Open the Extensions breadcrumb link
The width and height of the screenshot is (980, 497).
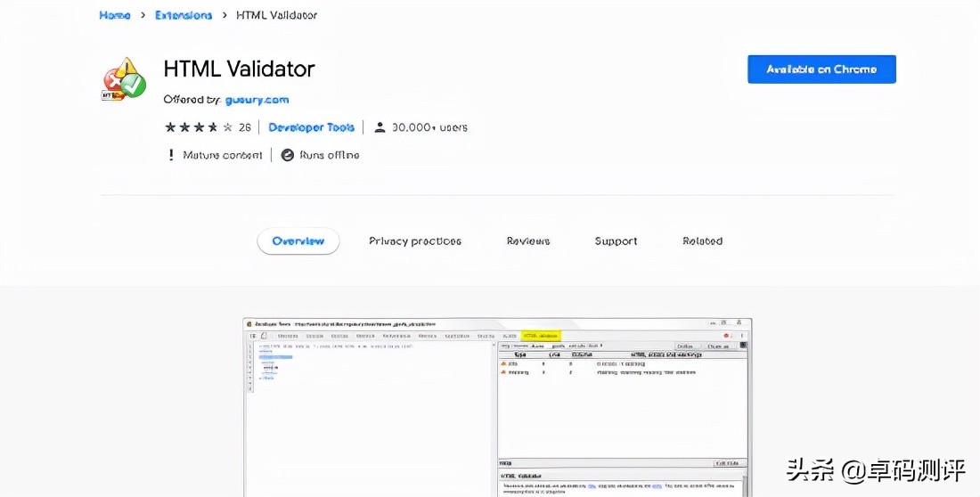184,15
